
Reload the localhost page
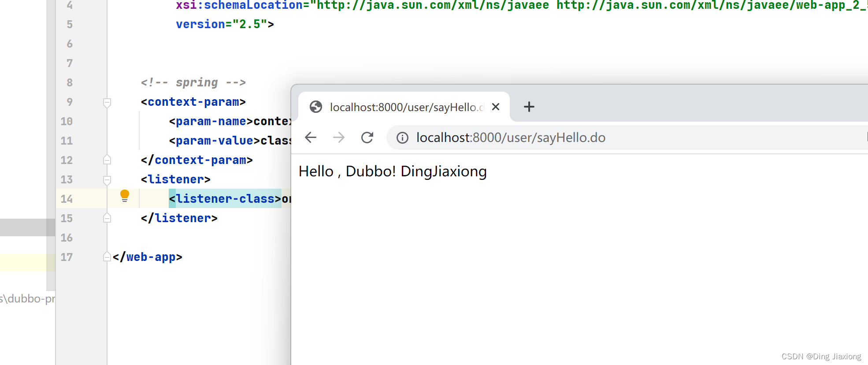click(367, 138)
